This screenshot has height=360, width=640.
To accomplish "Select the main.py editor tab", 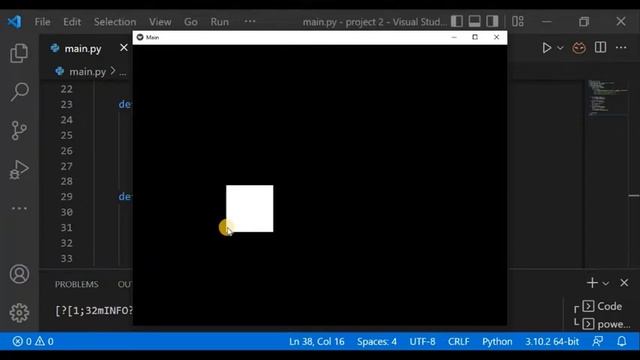I will point(82,49).
